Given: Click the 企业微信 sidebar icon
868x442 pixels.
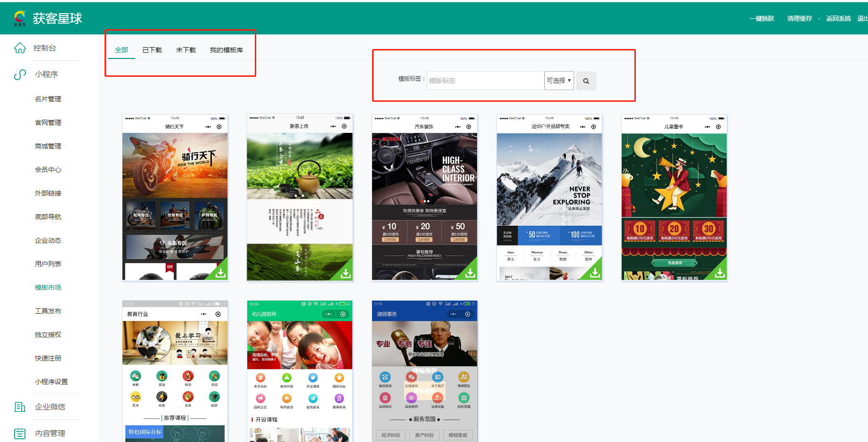Looking at the screenshot, I should (x=20, y=407).
